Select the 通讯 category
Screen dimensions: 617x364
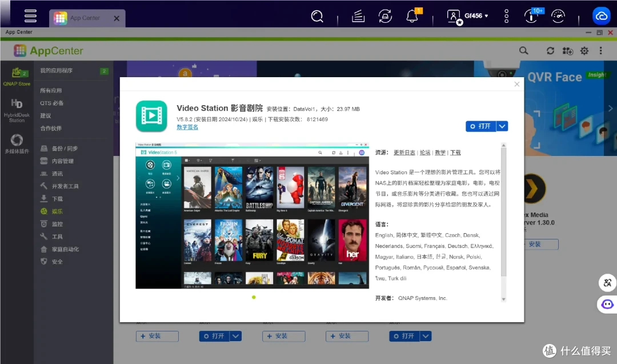(x=51, y=174)
